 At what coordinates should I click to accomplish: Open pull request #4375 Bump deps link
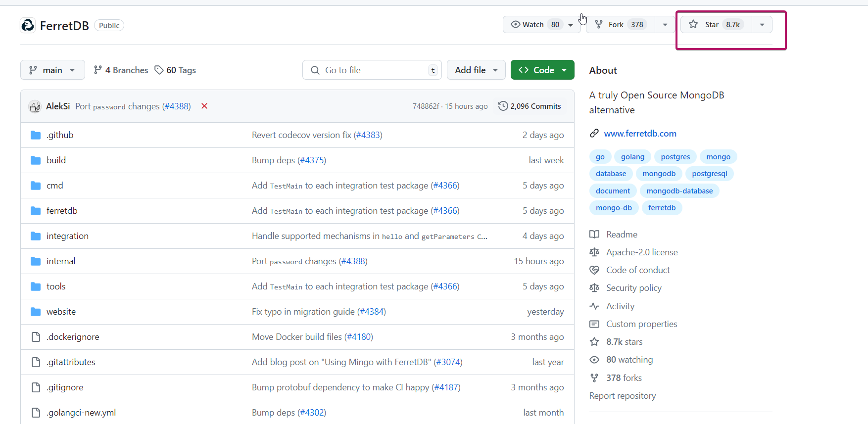[312, 160]
